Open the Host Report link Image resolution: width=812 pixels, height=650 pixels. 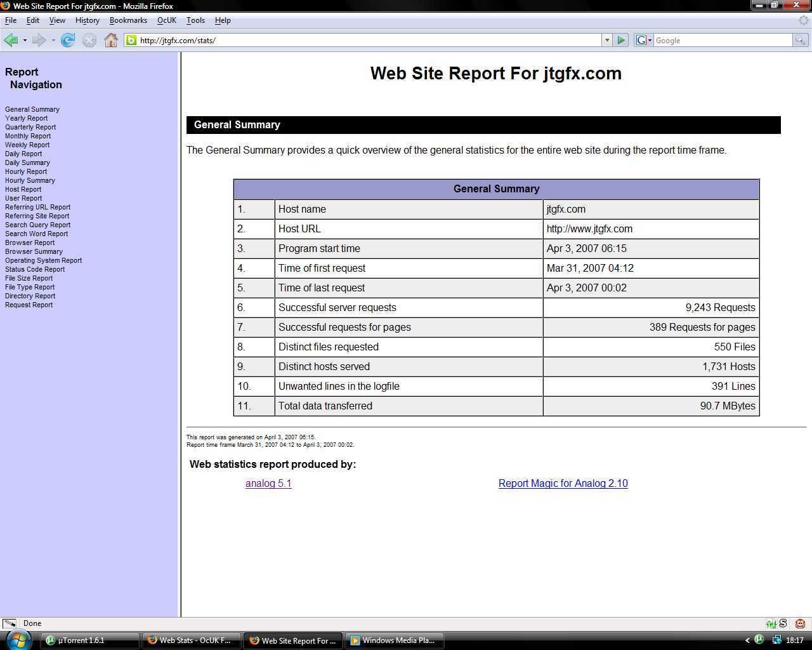23,189
